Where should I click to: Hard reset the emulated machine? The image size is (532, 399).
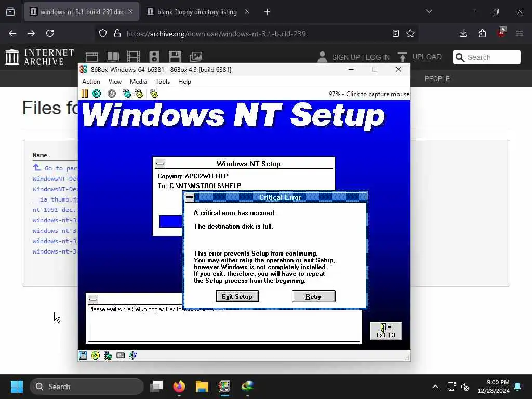click(x=97, y=94)
